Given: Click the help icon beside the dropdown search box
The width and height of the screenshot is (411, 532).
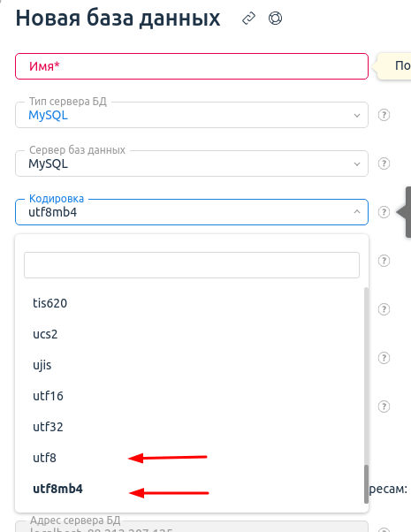Looking at the screenshot, I should [x=384, y=261].
